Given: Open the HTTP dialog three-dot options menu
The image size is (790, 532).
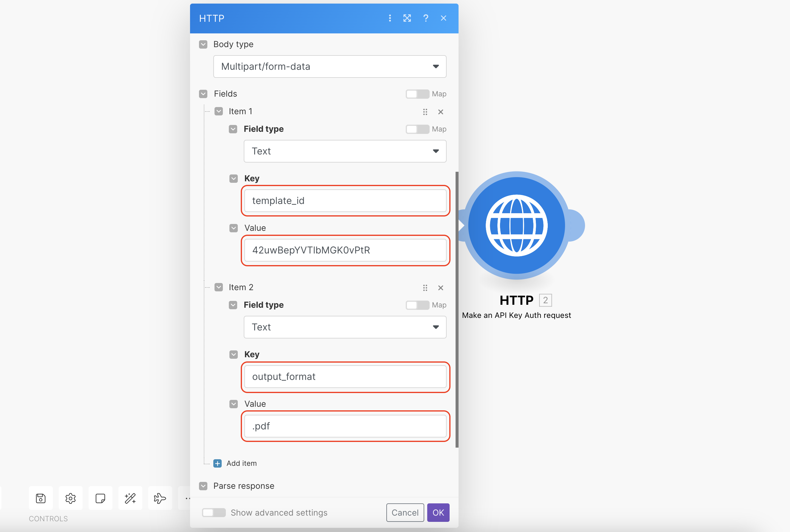Looking at the screenshot, I should (390, 18).
